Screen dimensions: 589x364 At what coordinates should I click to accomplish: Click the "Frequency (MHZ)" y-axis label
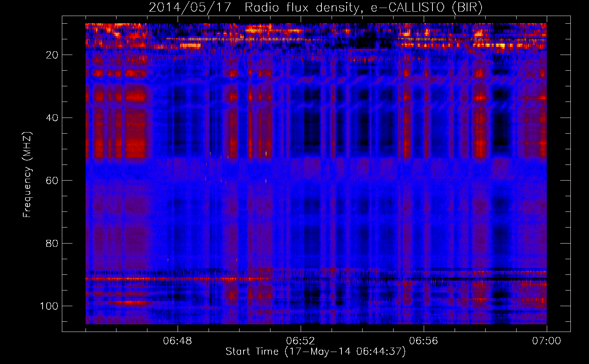pos(27,174)
